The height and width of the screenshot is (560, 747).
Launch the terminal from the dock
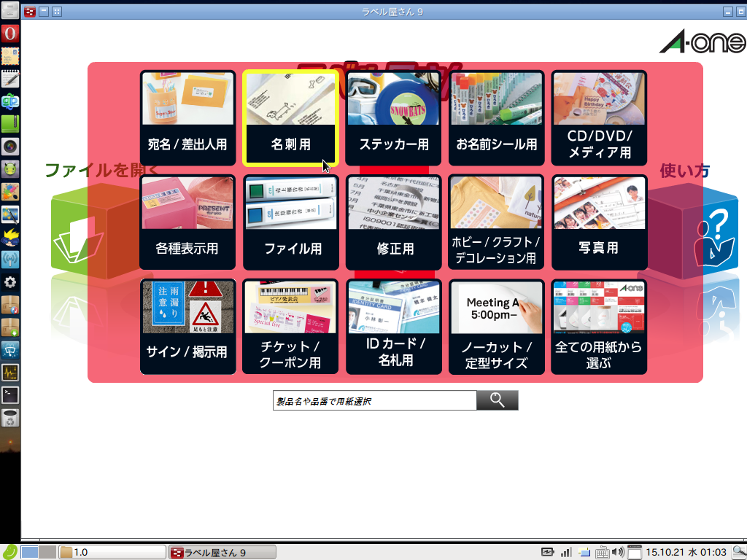[10, 394]
